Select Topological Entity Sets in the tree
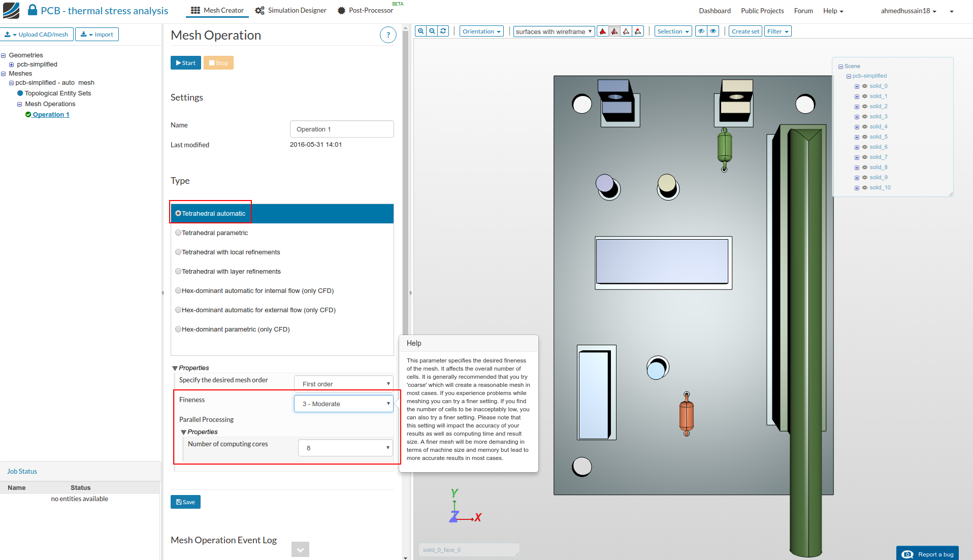The image size is (973, 560). tap(58, 93)
